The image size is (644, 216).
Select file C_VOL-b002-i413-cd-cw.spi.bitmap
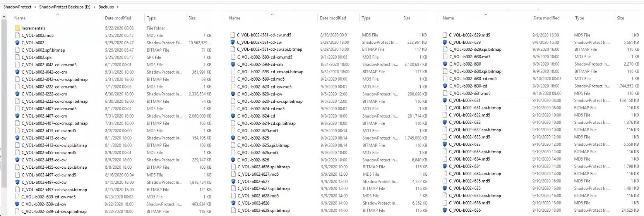(54, 145)
